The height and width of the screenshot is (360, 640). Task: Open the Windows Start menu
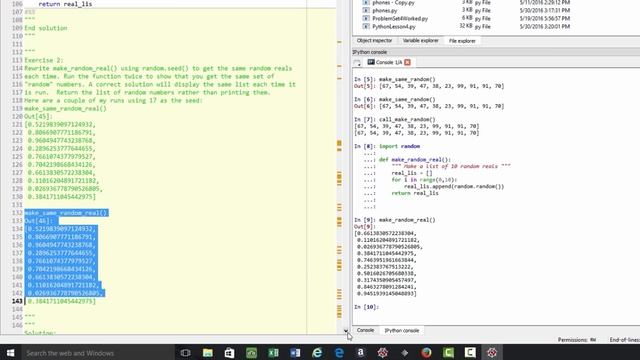pos(10,353)
